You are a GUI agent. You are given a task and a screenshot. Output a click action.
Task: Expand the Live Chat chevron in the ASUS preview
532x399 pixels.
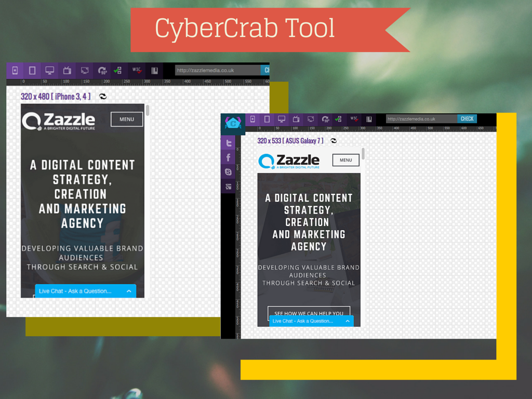click(x=348, y=321)
